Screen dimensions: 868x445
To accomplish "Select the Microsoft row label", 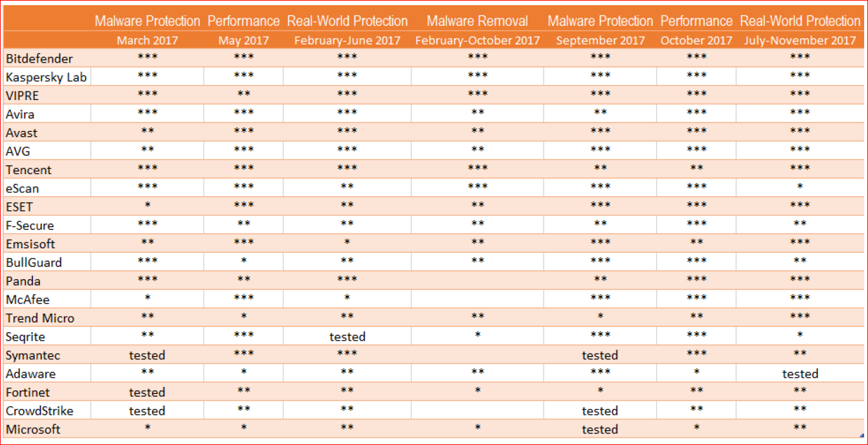I will tap(32, 429).
